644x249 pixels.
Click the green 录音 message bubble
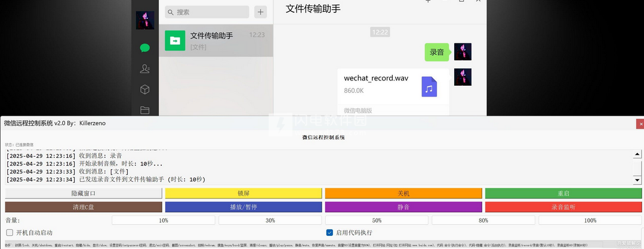pos(437,52)
